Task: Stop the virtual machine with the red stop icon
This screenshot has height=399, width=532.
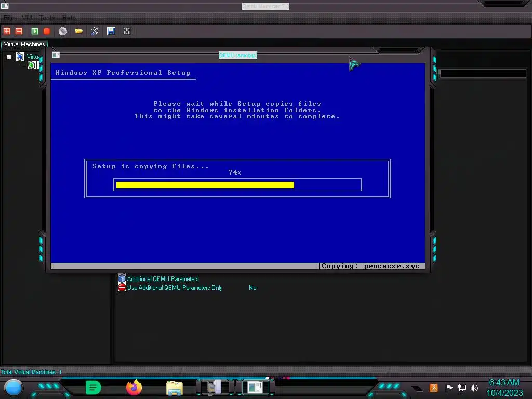Action: point(47,31)
